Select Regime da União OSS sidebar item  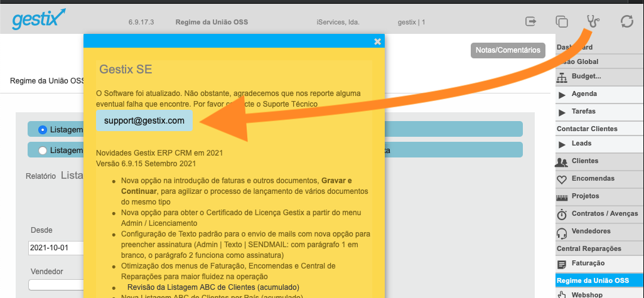(x=599, y=281)
